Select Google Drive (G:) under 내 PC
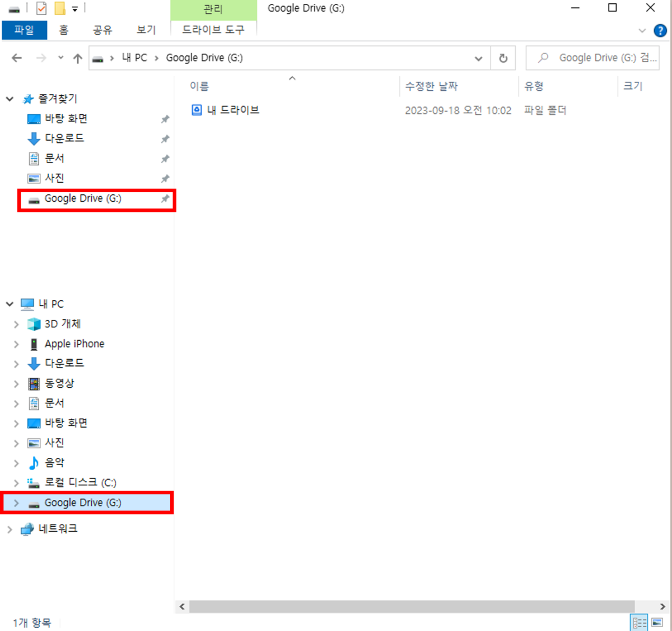This screenshot has width=672, height=631. click(x=82, y=503)
